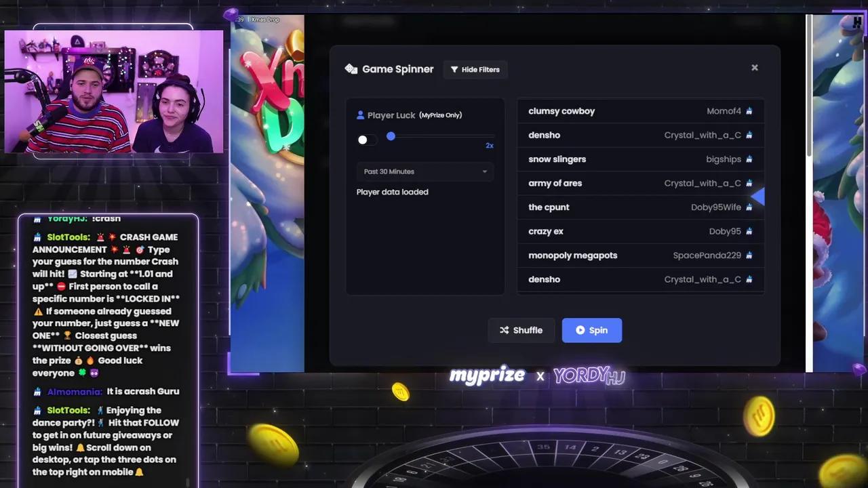Click the 2x multiplier label
868x488 pixels.
[x=490, y=146]
